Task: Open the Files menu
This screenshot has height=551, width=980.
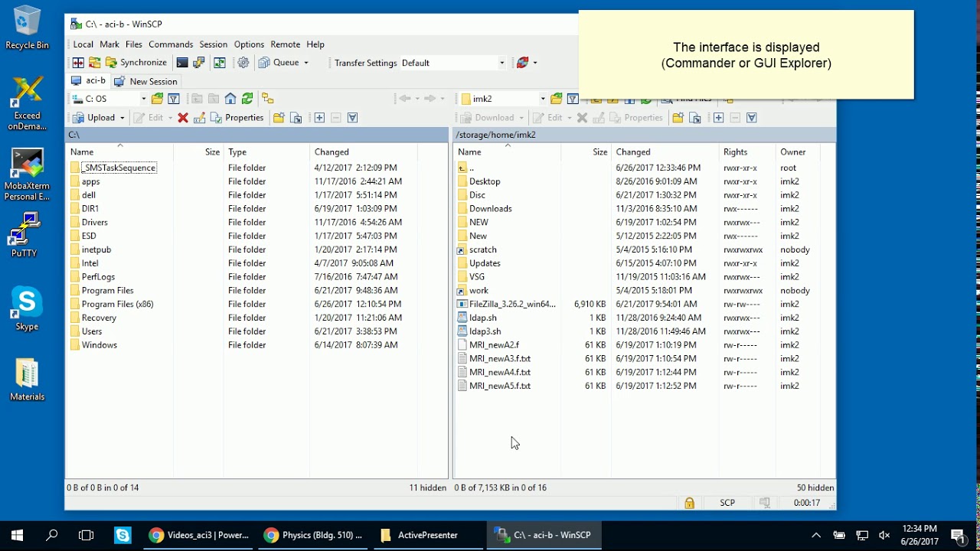Action: coord(134,44)
